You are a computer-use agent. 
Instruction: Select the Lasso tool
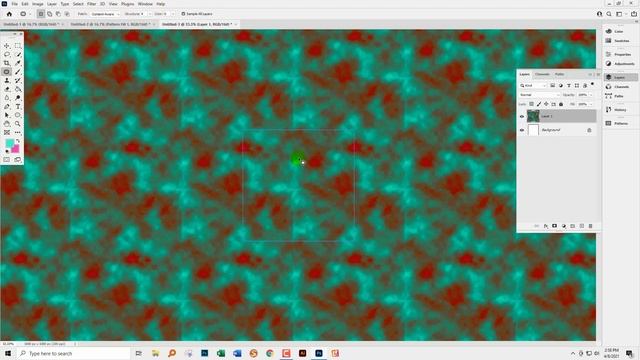click(7, 54)
